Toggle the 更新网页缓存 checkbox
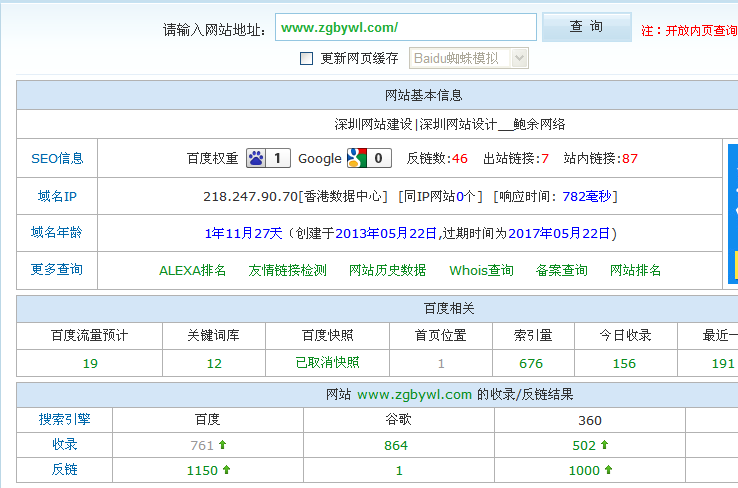The image size is (738, 488). click(306, 58)
